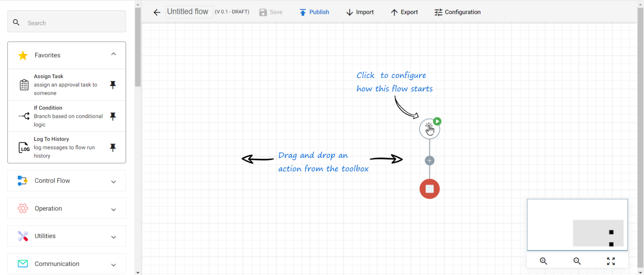Expand the Control Flow section
This screenshot has height=275, width=644.
(113, 180)
